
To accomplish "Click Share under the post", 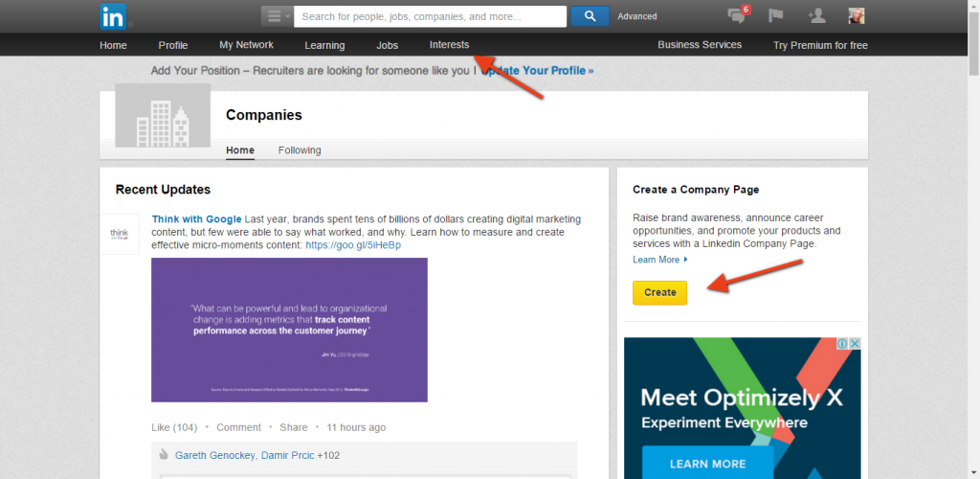I will point(294,427).
